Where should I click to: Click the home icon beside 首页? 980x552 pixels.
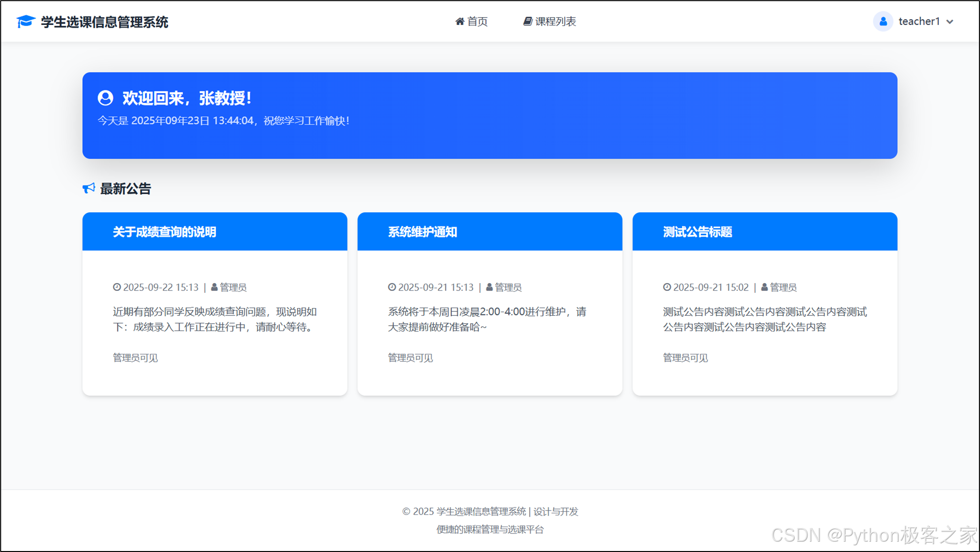[459, 22]
